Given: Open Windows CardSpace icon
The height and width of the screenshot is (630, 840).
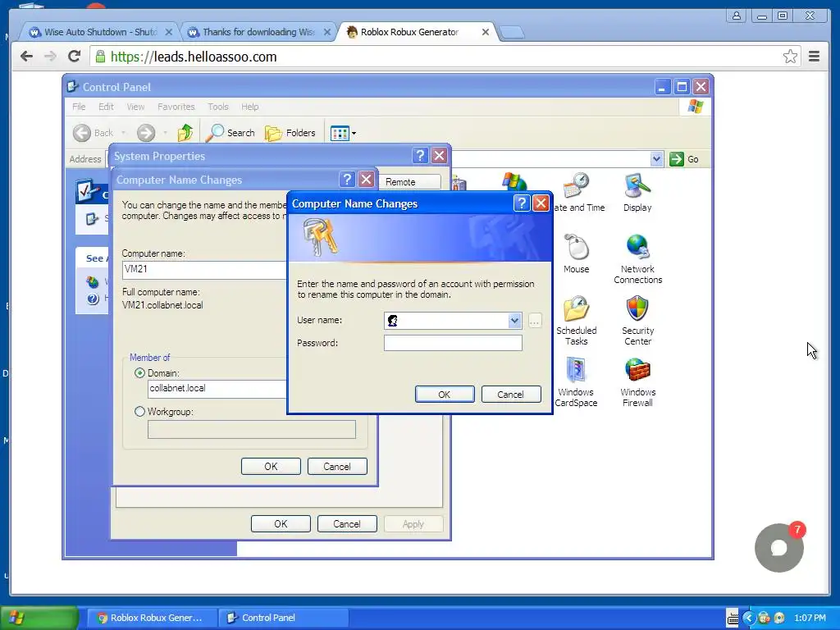Looking at the screenshot, I should [x=577, y=382].
